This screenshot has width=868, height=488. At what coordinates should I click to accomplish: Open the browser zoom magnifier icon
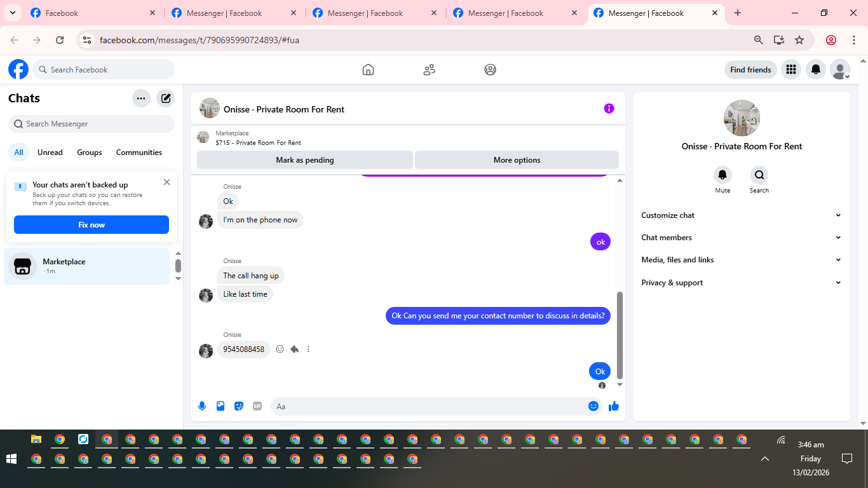pos(758,40)
